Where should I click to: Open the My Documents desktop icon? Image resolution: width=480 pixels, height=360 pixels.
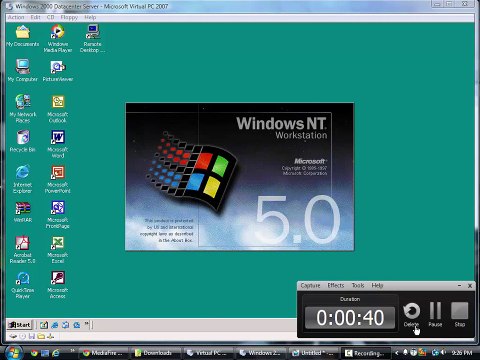pos(23,35)
